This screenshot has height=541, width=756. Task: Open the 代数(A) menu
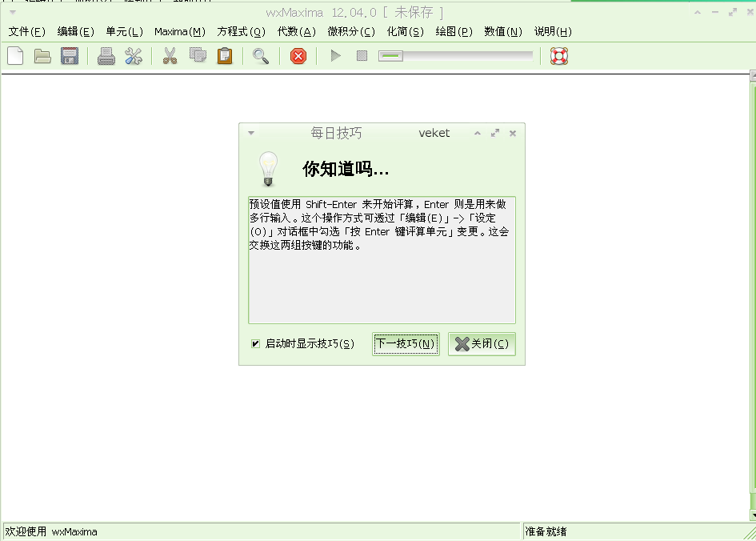coord(297,32)
